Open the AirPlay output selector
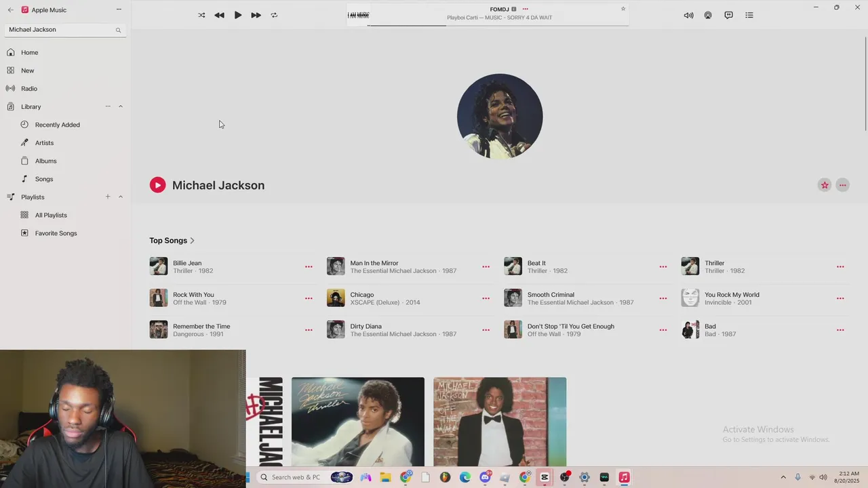Viewport: 868px width, 488px height. 708,15
